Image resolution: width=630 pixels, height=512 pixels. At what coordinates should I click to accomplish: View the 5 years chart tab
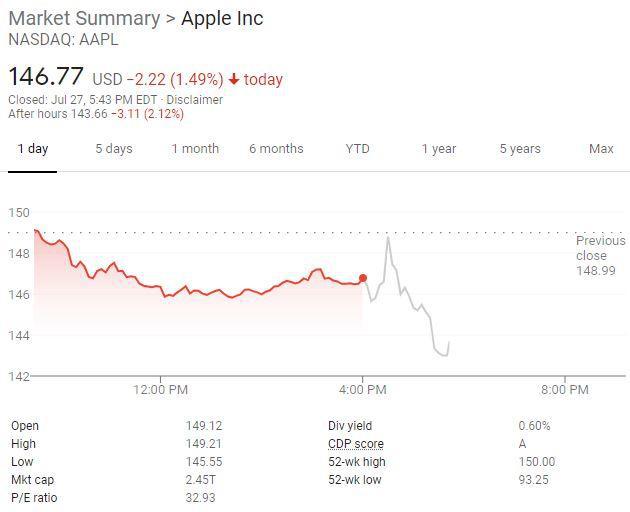520,149
